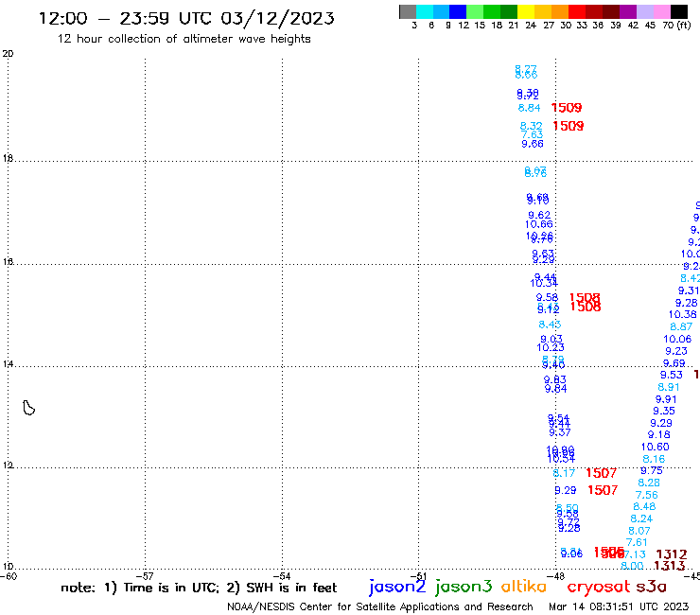Click the red 1509 label beside 8.84
The height and width of the screenshot is (615, 700).
[567, 108]
